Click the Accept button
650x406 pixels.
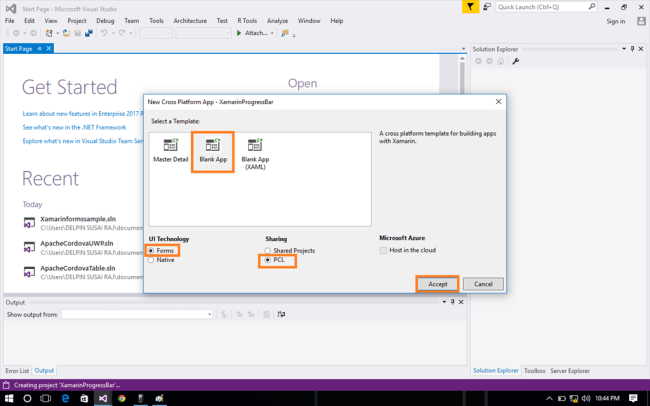[437, 284]
